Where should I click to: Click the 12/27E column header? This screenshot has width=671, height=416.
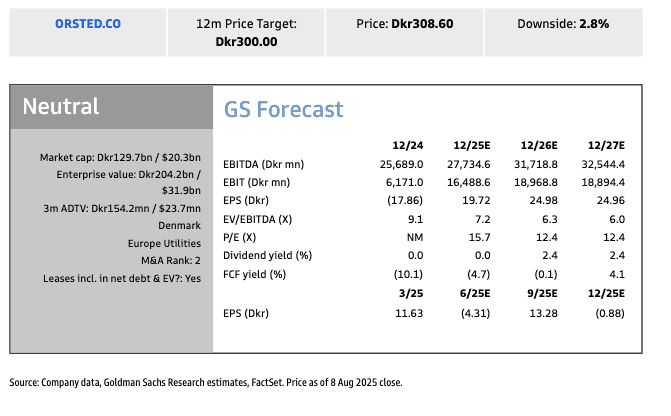(608, 144)
